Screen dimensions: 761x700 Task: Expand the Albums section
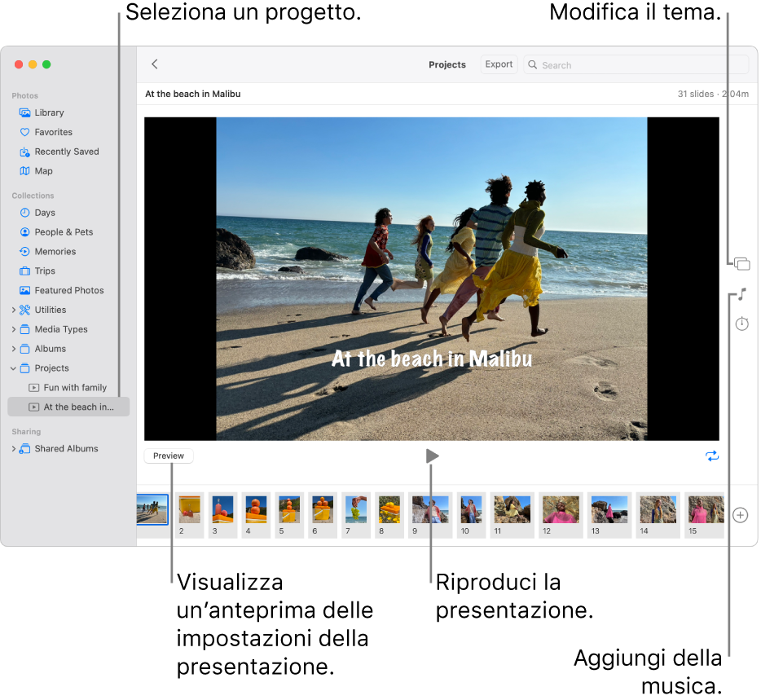pyautogui.click(x=13, y=349)
